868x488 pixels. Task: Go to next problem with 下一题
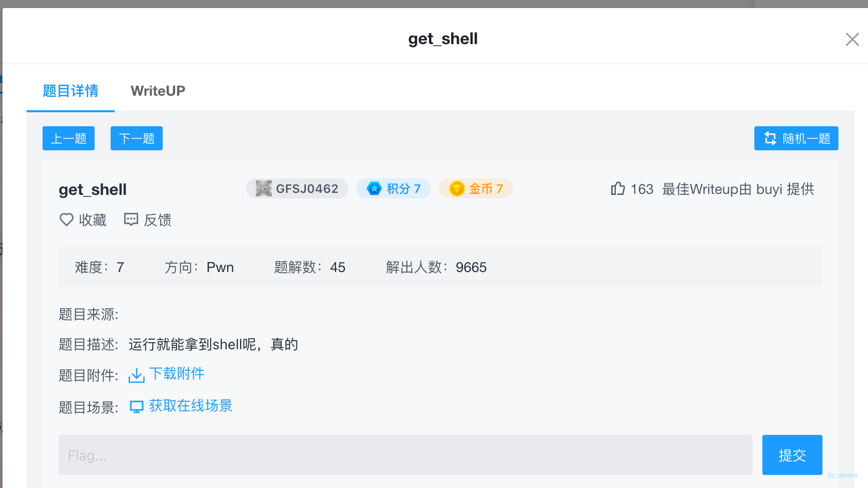[137, 138]
